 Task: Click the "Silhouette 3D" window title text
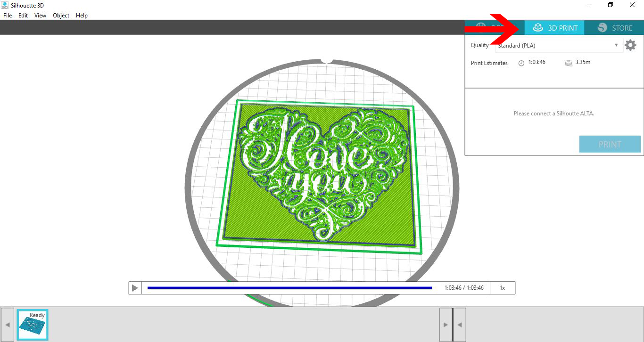27,5
